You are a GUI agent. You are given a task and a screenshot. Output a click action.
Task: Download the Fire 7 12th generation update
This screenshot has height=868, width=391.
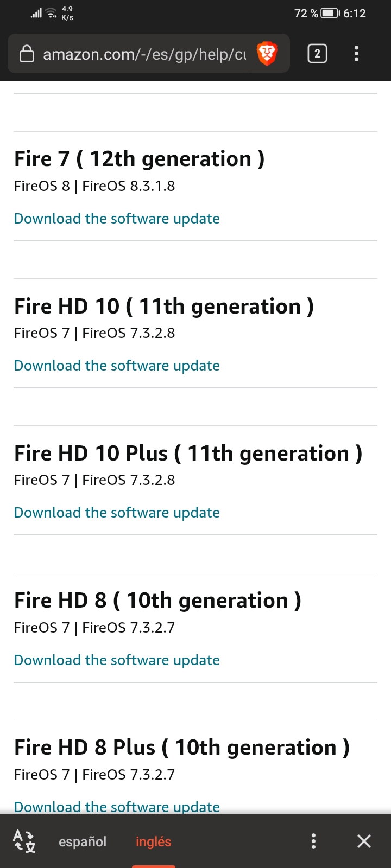117,219
